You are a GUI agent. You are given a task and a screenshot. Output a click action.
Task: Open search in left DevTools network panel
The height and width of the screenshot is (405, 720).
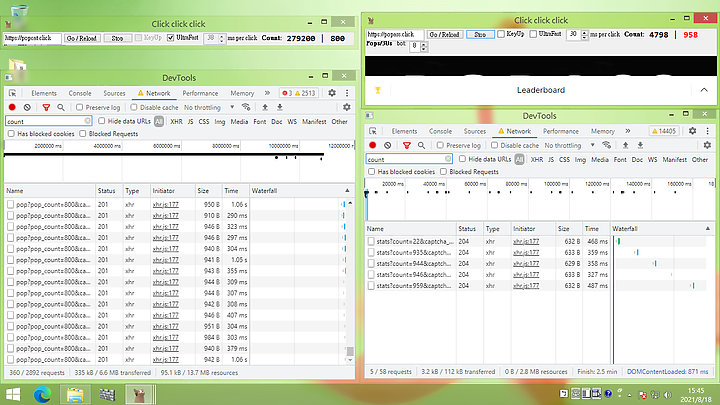61,107
